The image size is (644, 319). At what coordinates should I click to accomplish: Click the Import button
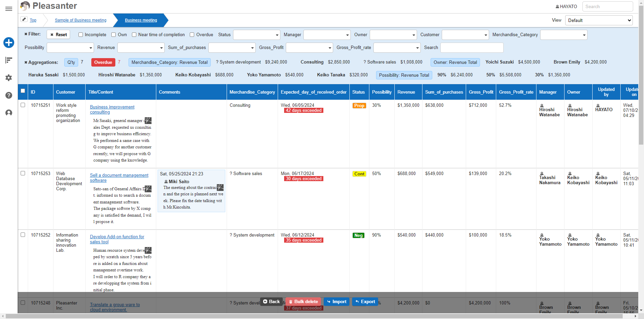click(337, 301)
